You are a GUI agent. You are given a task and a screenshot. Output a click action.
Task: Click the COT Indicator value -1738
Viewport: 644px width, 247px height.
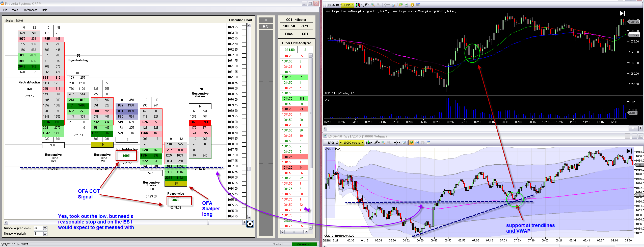pos(305,26)
